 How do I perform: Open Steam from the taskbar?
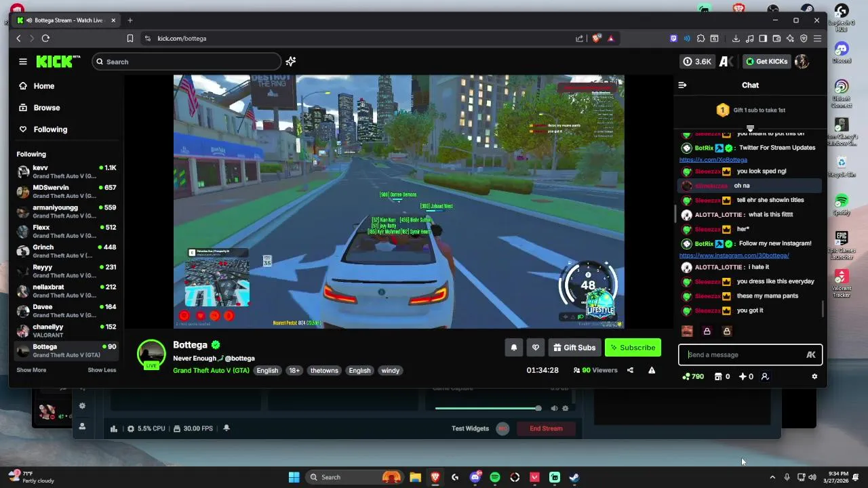(x=574, y=477)
